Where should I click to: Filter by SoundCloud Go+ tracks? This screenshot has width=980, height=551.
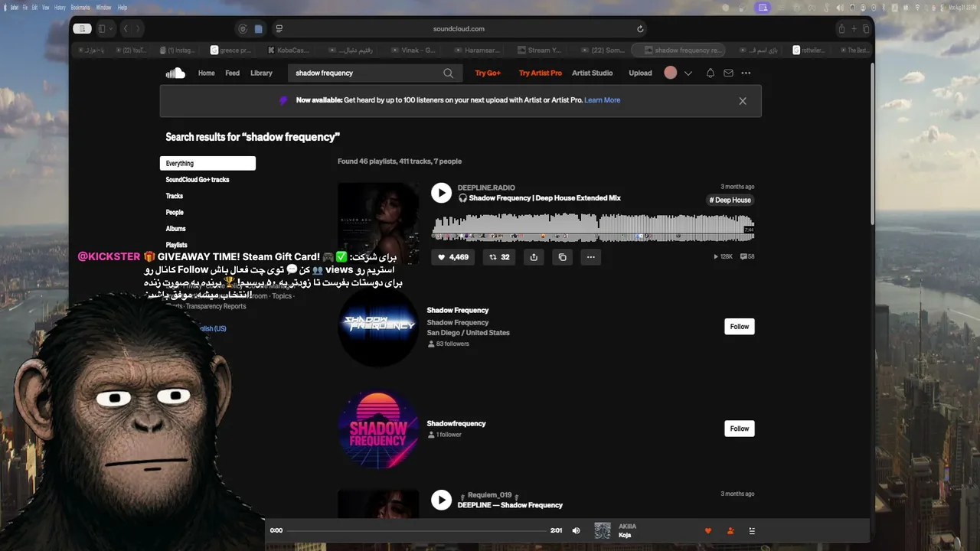(198, 180)
